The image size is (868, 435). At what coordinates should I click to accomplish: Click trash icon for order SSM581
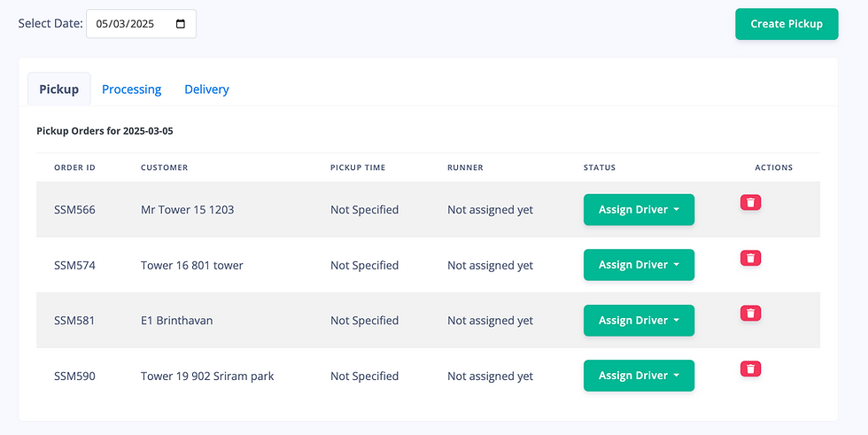(750, 314)
